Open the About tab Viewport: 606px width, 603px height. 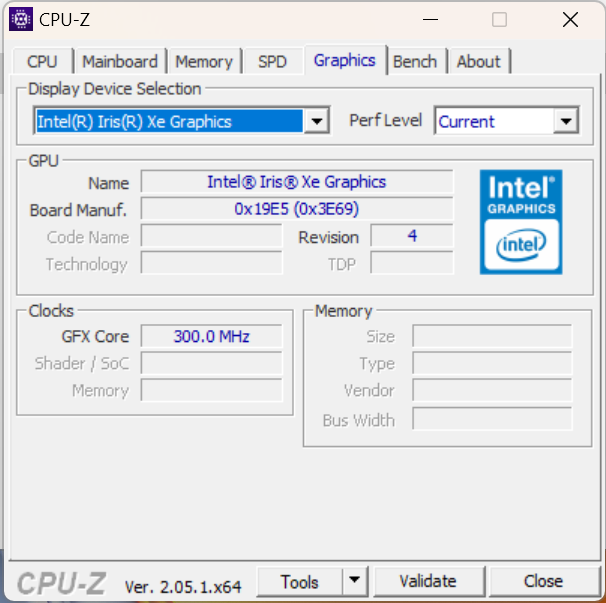[x=478, y=61]
